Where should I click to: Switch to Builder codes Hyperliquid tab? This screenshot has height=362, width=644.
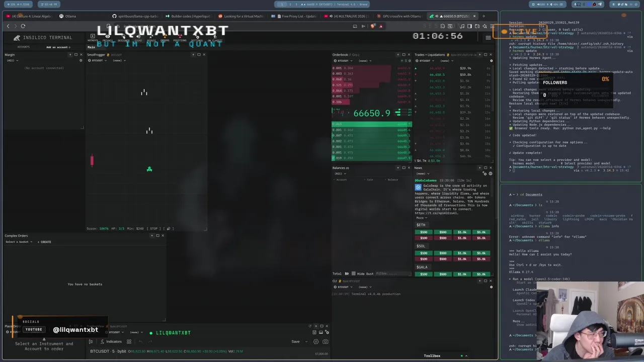coord(188,16)
